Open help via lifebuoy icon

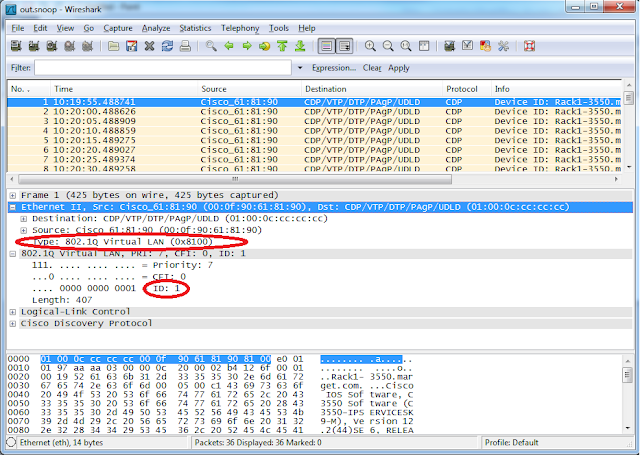[529, 46]
